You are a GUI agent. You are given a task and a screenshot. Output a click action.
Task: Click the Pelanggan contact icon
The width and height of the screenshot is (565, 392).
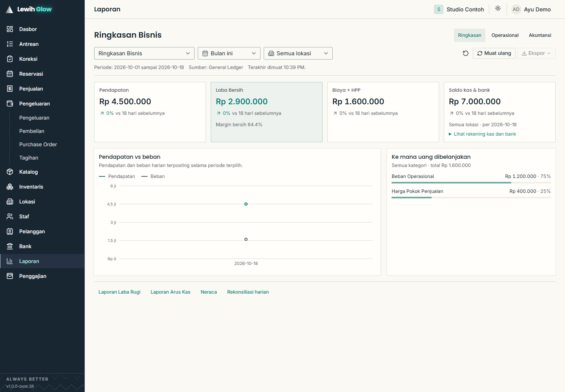10,231
